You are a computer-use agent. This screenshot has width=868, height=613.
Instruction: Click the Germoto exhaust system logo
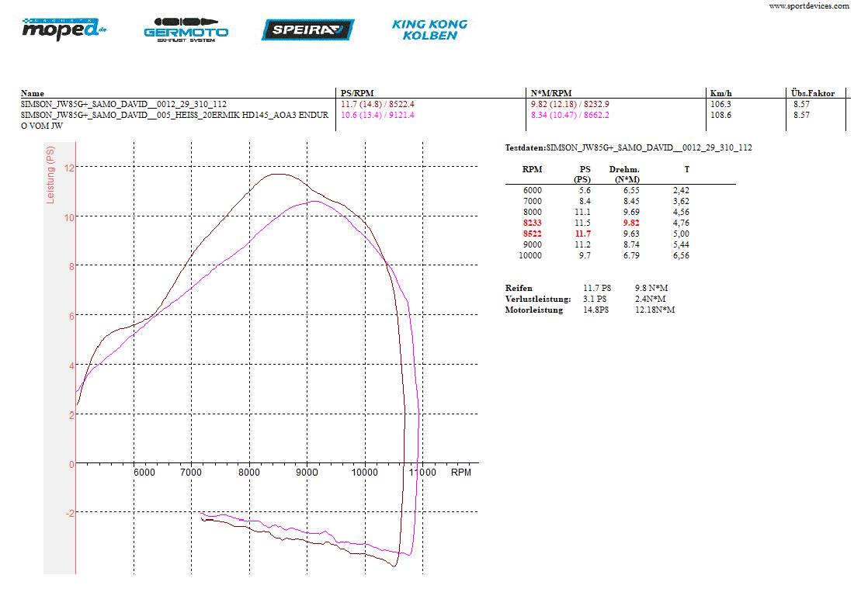186,30
